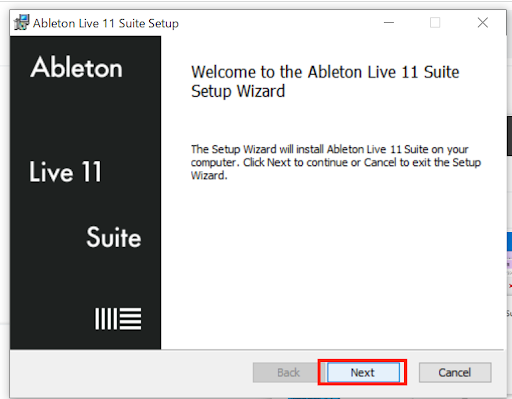Click Next to continue the setup
512x399 pixels.
coord(363,372)
